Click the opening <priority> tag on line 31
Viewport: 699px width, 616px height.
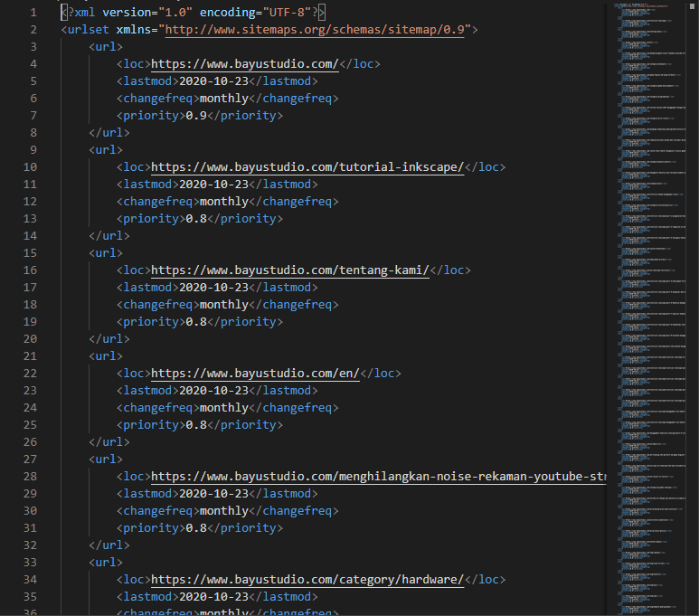click(x=151, y=527)
